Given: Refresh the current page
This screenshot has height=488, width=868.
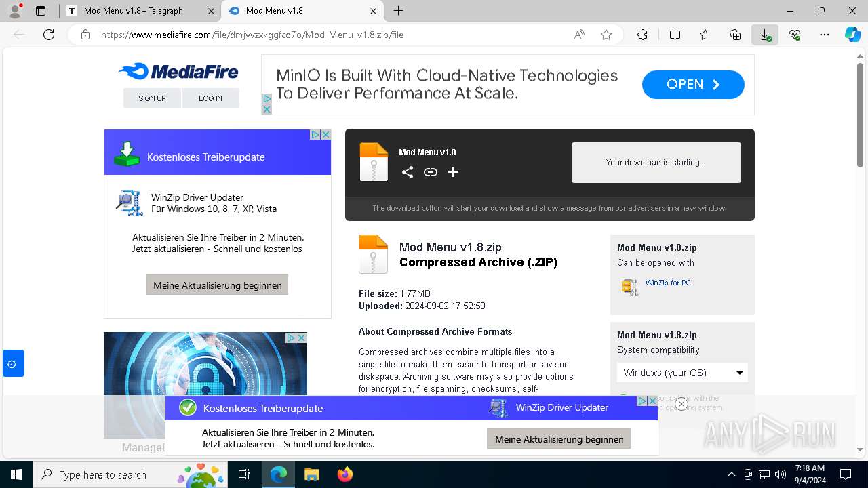Looking at the screenshot, I should point(49,35).
